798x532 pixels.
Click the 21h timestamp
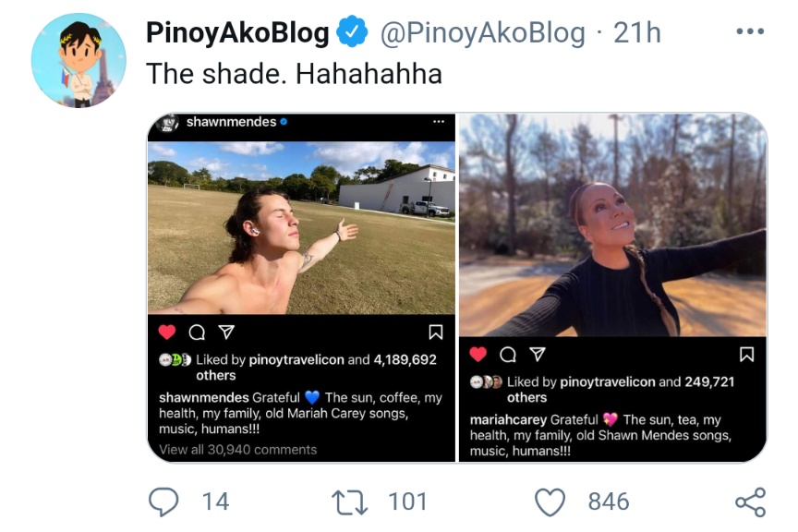click(x=637, y=33)
